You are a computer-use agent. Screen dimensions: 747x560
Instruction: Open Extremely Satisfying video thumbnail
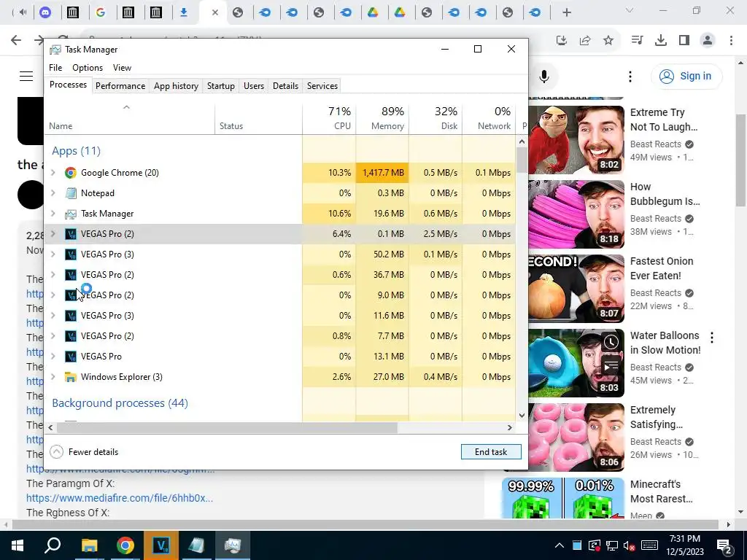(576, 437)
